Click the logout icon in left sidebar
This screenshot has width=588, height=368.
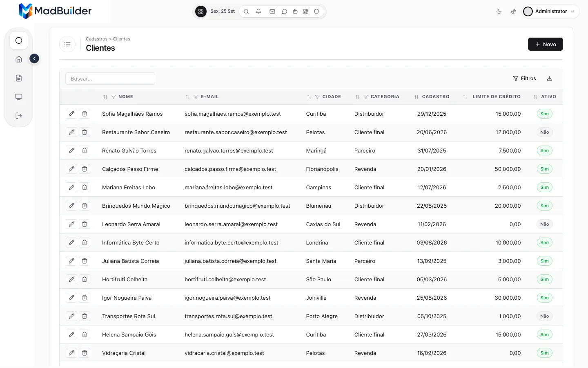[19, 116]
